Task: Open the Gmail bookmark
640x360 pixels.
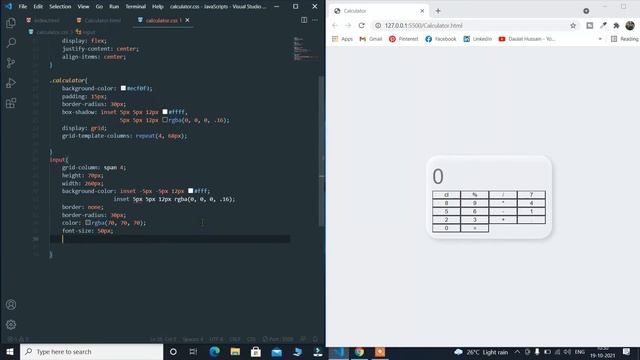Action: [371, 39]
